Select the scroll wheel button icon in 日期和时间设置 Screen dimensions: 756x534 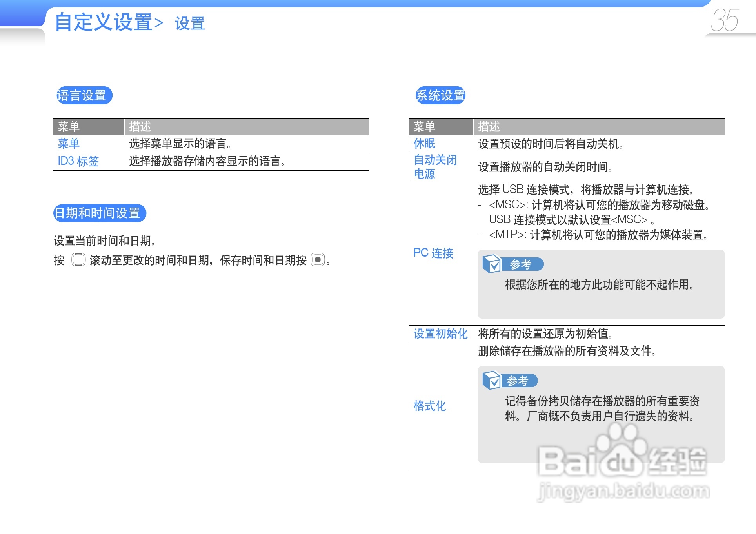78,260
